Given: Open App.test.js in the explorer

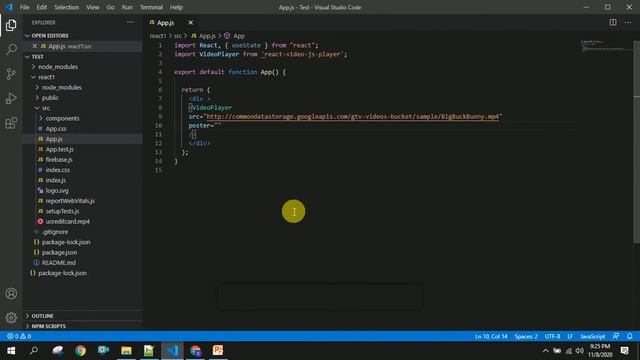Looking at the screenshot, I should pyautogui.click(x=59, y=149).
